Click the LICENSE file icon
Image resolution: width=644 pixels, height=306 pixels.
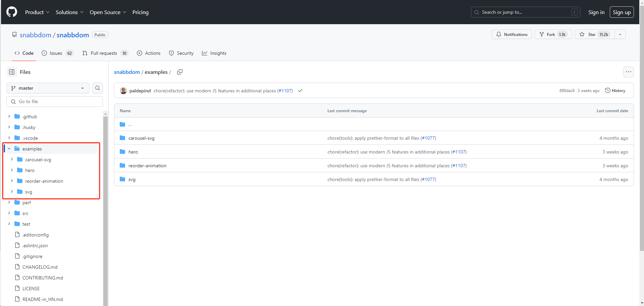pyautogui.click(x=17, y=288)
